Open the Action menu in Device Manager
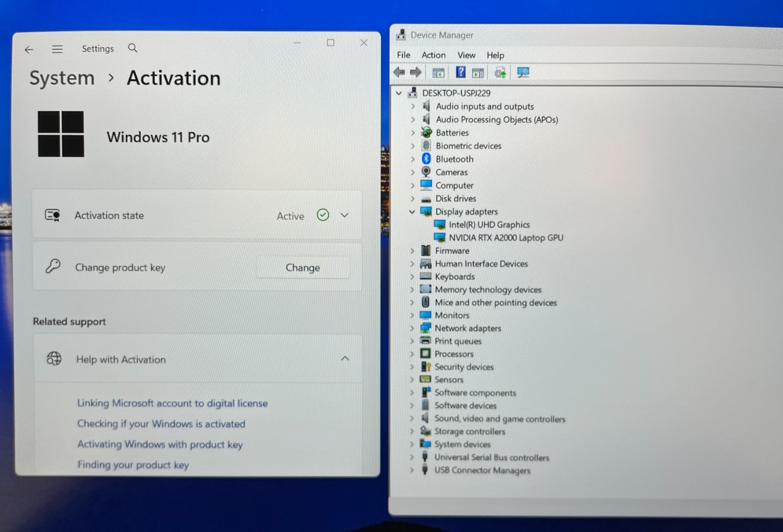Screen dimensions: 783x532 pos(434,55)
